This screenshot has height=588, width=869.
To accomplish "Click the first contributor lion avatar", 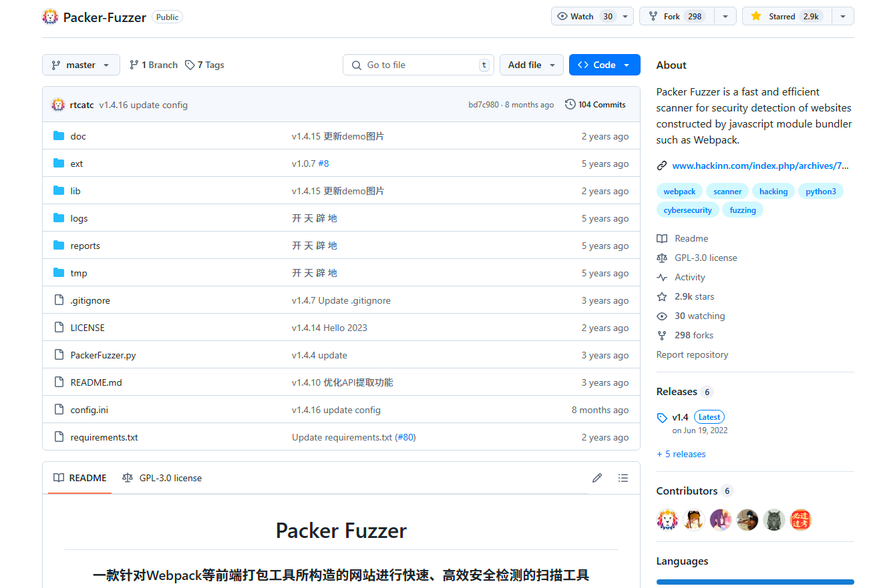I will coord(667,520).
